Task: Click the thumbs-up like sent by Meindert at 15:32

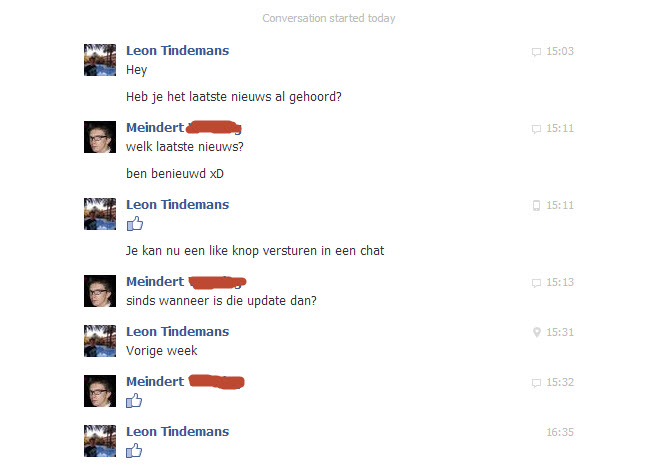Action: tap(134, 401)
